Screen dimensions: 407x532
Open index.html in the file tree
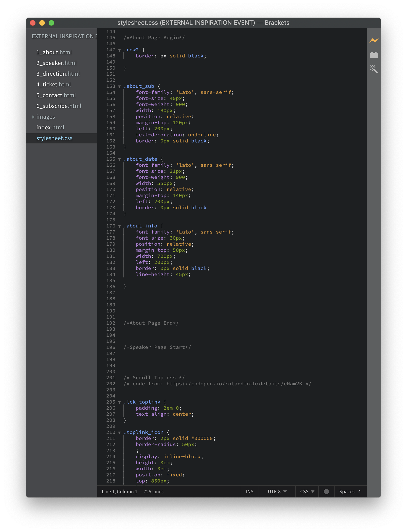coord(50,127)
